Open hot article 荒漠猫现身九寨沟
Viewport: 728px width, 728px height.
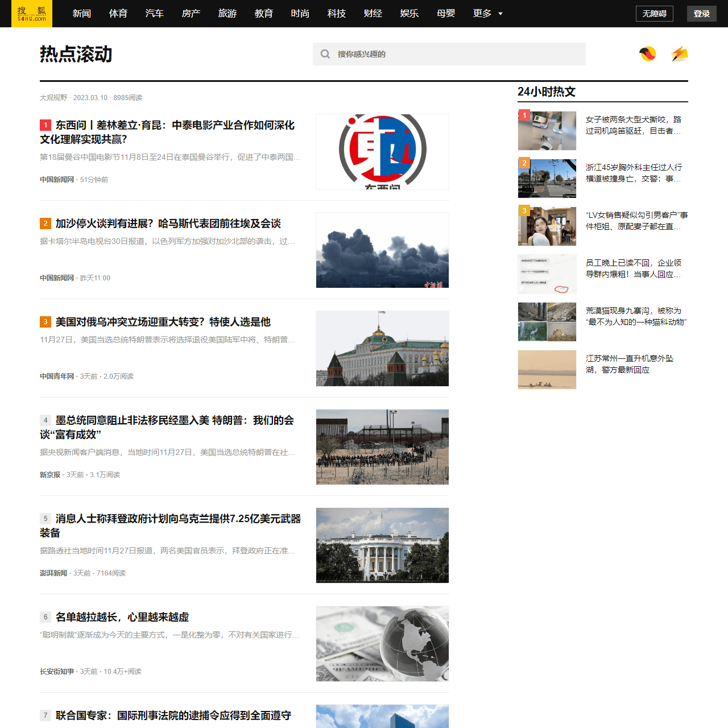pos(636,316)
